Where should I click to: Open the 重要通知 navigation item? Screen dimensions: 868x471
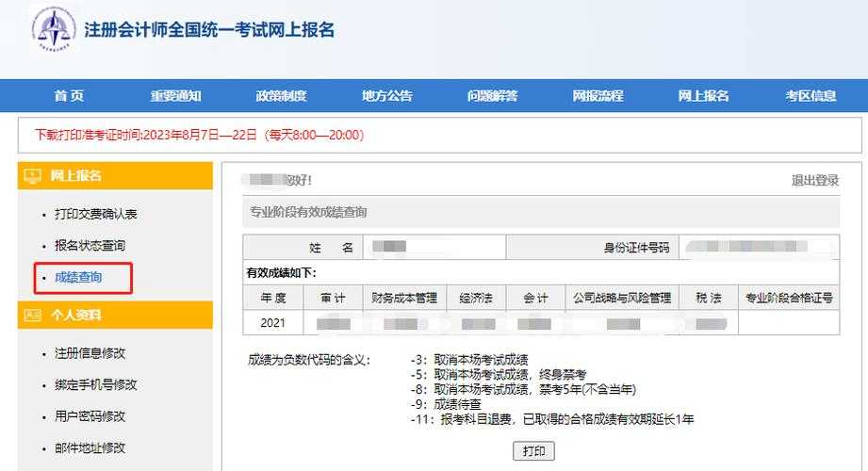point(175,96)
